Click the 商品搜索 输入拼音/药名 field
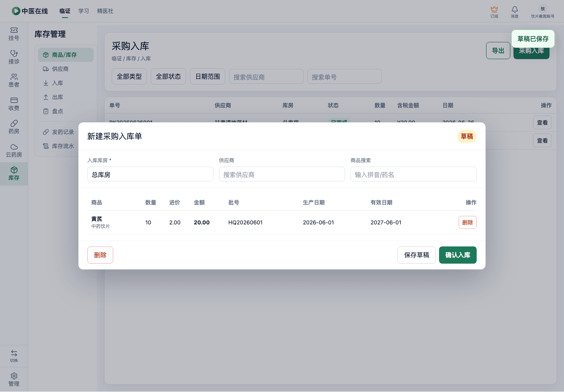The image size is (564, 392). (414, 174)
